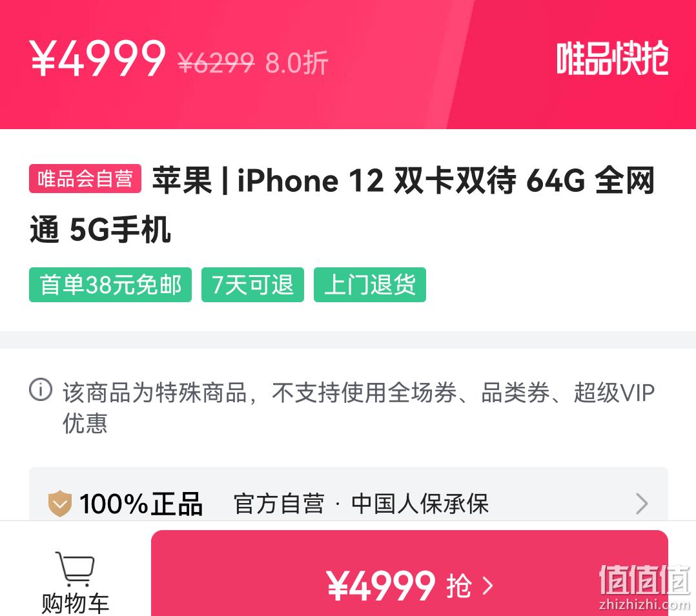Image resolution: width=696 pixels, height=616 pixels.
Task: Expand the 100%正品 guarantee row arrow
Action: click(642, 504)
